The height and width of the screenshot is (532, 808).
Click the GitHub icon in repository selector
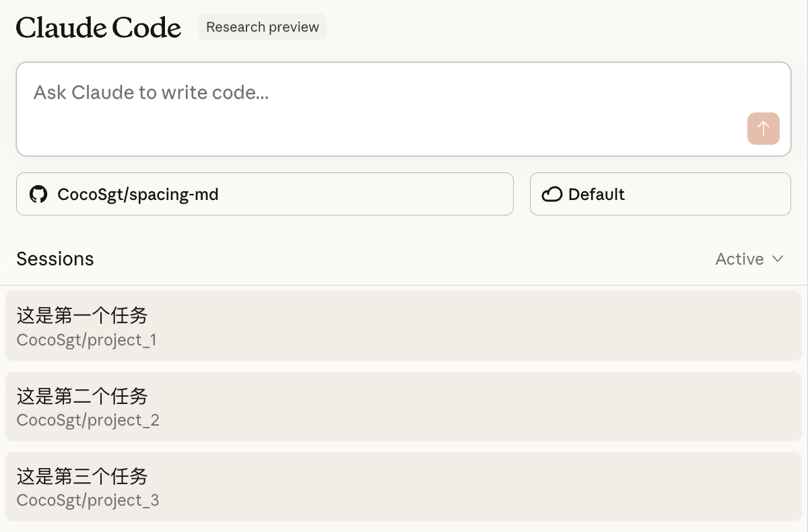38,195
